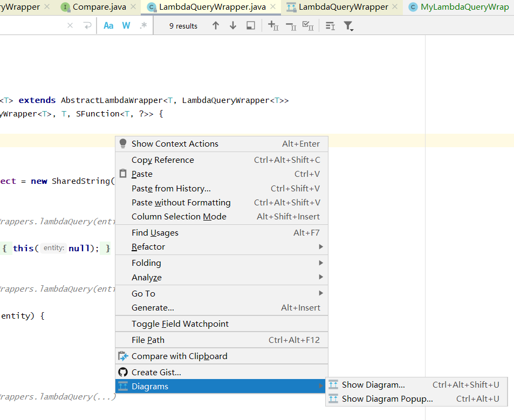
Task: Click 'AbstractLambdaWrapper' in the code
Action: click(112, 100)
